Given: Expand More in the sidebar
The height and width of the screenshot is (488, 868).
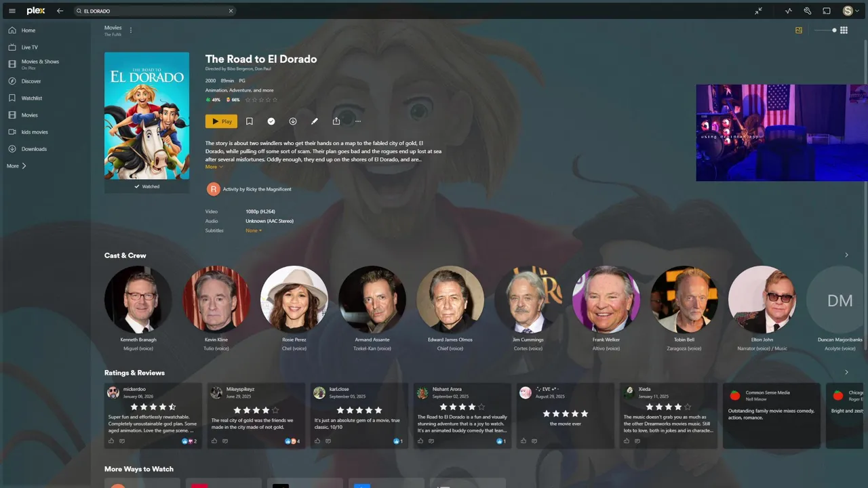Looking at the screenshot, I should [x=16, y=166].
